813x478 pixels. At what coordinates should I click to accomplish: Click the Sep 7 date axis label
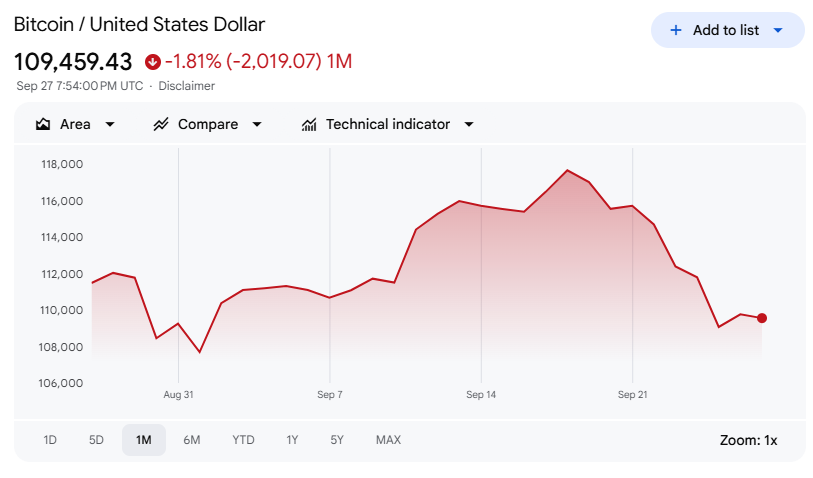[330, 395]
